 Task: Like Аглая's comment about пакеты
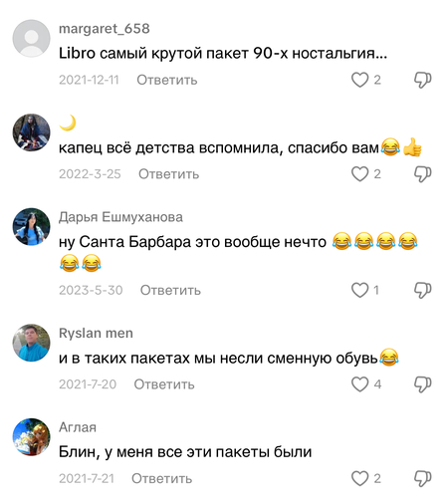[x=360, y=478]
